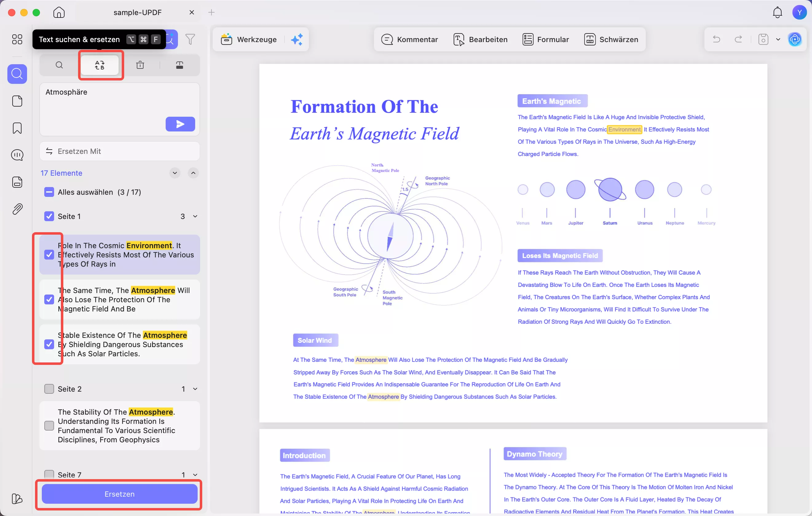Toggle the Alles auswählen checkbox
Viewport: 812px width, 516px height.
(x=49, y=192)
